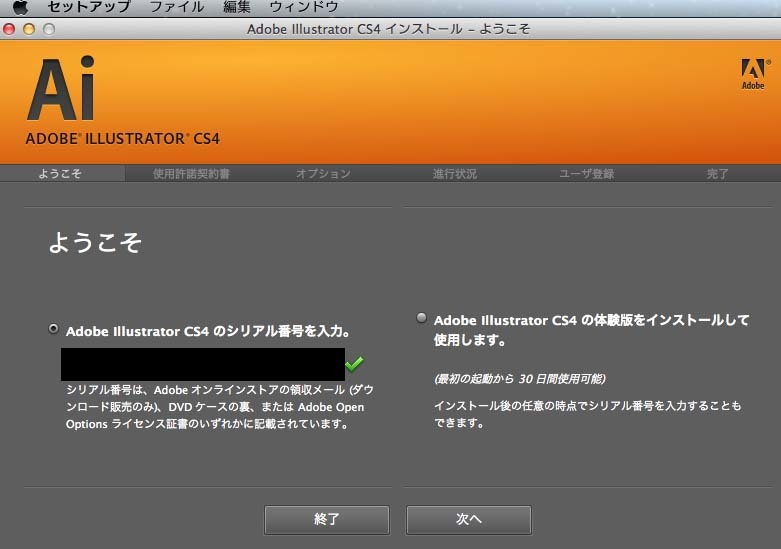Choose the trial version install radio option
The image size is (781, 549).
click(421, 317)
